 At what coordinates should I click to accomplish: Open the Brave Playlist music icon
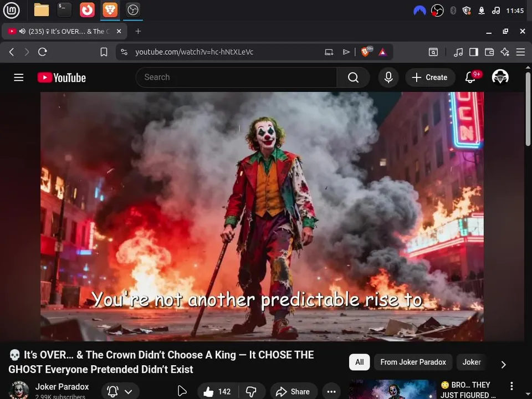click(458, 52)
